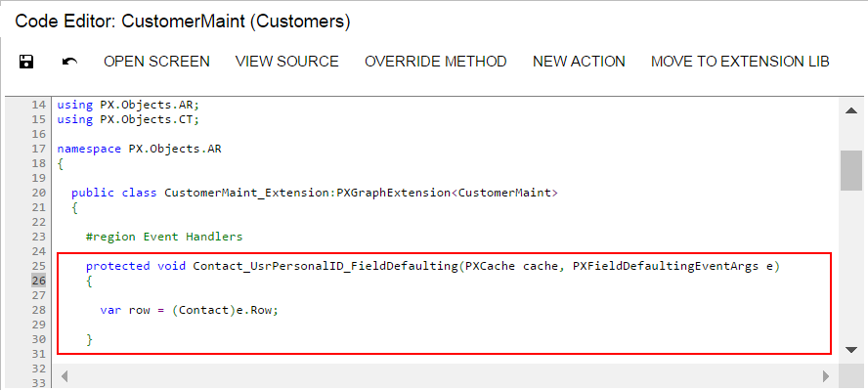
Task: Click the horizontal scrollbar left arrow
Action: pyautogui.click(x=65, y=375)
